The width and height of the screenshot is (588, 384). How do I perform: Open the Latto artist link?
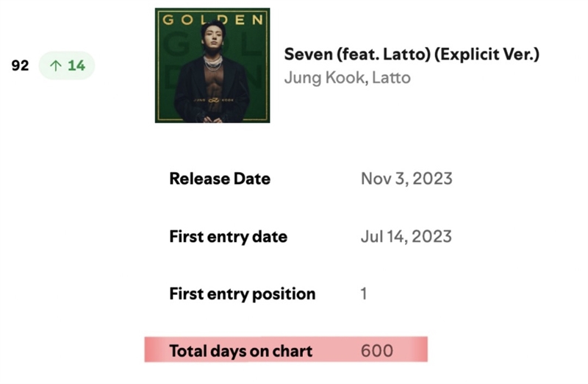tap(391, 78)
